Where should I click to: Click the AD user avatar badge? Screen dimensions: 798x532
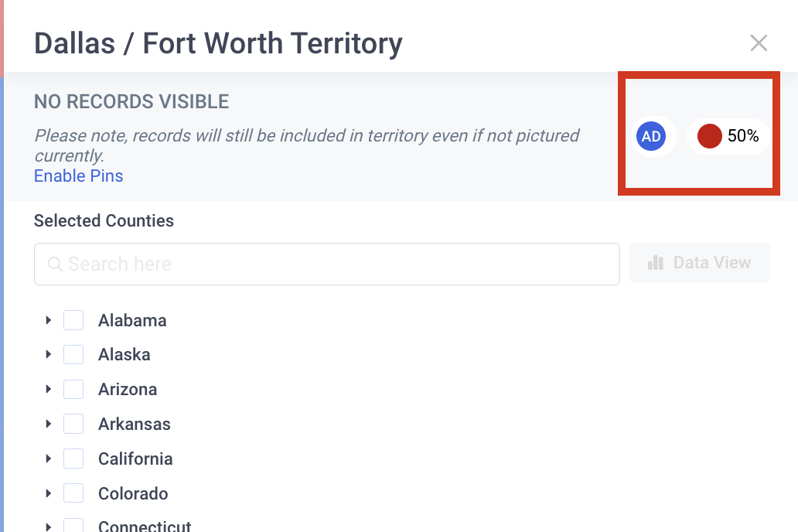[651, 136]
